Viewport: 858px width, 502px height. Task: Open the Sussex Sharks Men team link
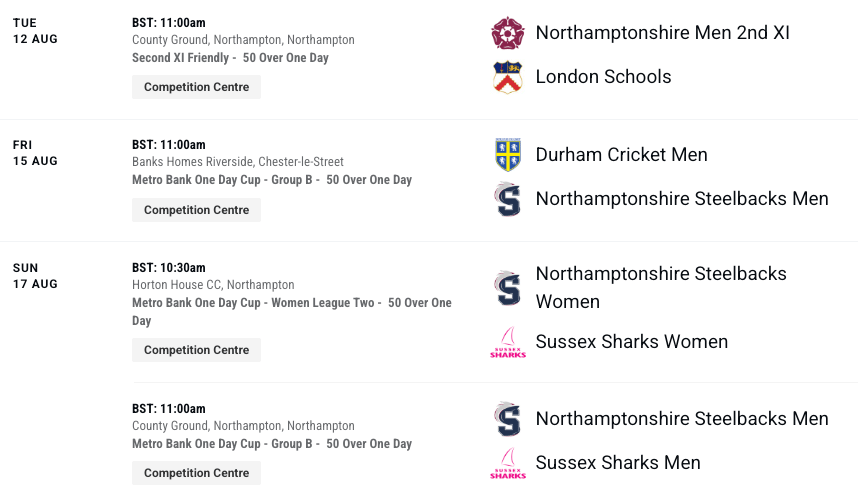coord(618,463)
